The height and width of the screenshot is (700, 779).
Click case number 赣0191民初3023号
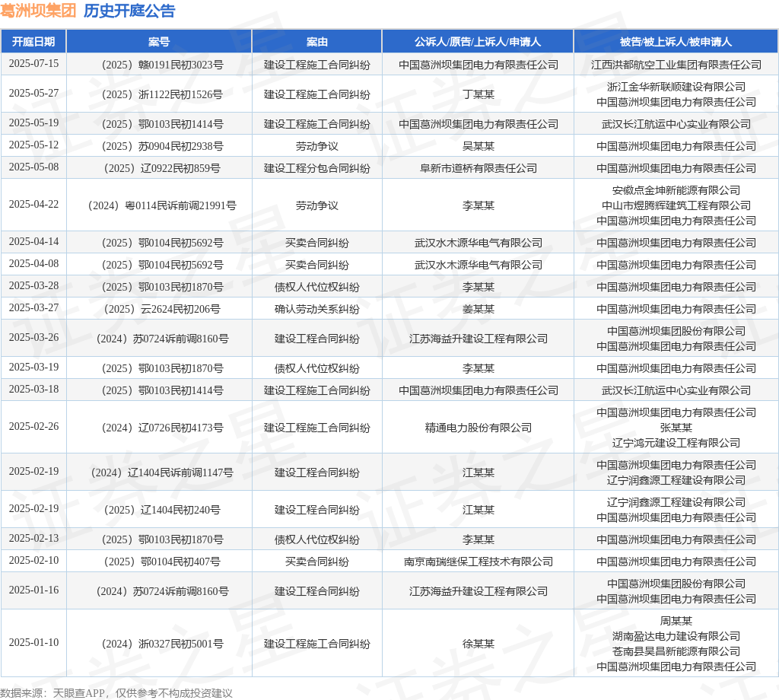(163, 65)
